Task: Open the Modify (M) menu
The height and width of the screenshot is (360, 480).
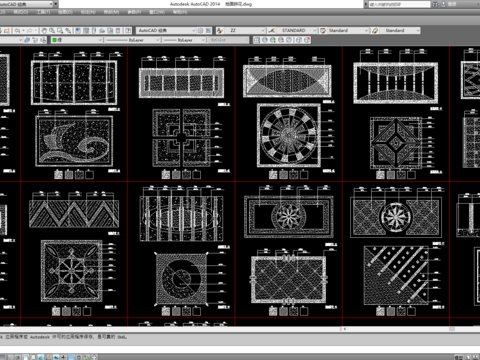Action: click(x=111, y=12)
